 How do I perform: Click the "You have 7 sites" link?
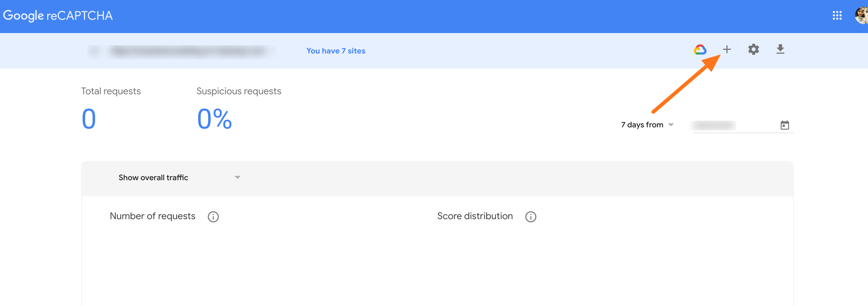click(x=336, y=51)
